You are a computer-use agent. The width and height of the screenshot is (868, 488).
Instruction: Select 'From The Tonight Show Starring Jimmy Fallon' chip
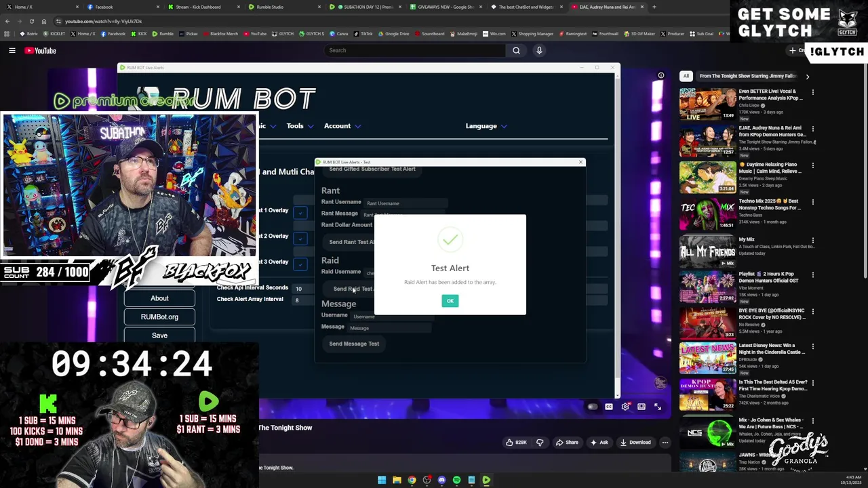(x=748, y=76)
